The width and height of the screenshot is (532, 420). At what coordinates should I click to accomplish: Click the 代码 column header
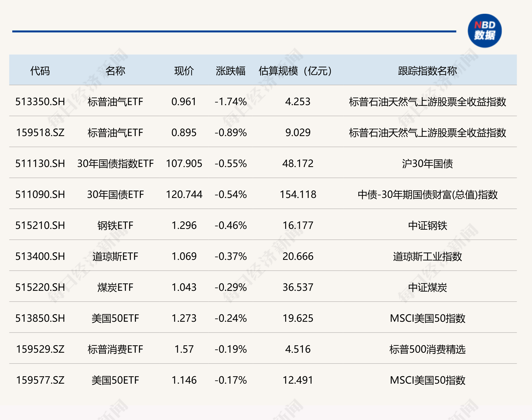pyautogui.click(x=40, y=71)
